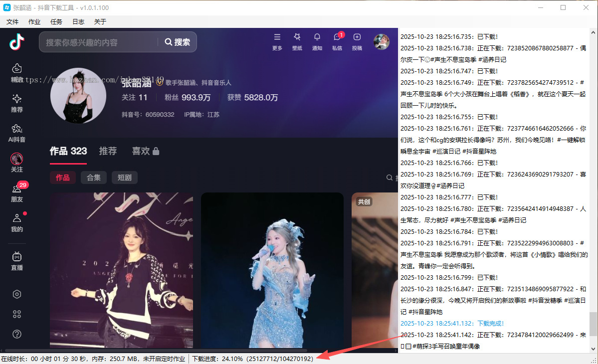Open the video thumbnail labeled 共创
This screenshot has width=598, height=364.
375,270
